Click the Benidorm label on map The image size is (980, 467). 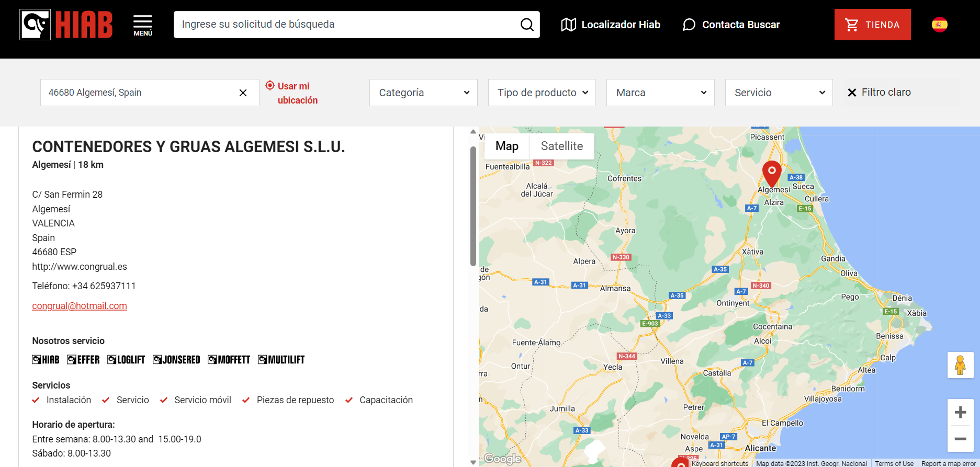click(x=848, y=389)
